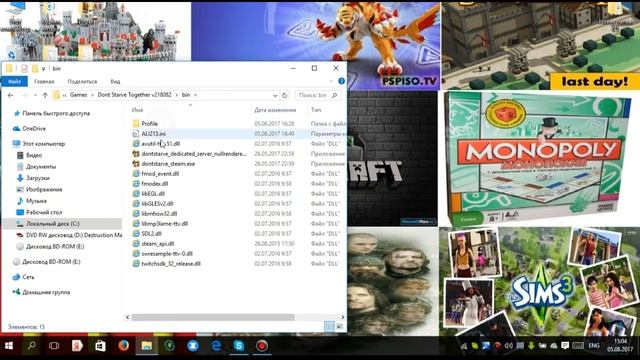Open the Видео folder in sidebar

click(34, 155)
